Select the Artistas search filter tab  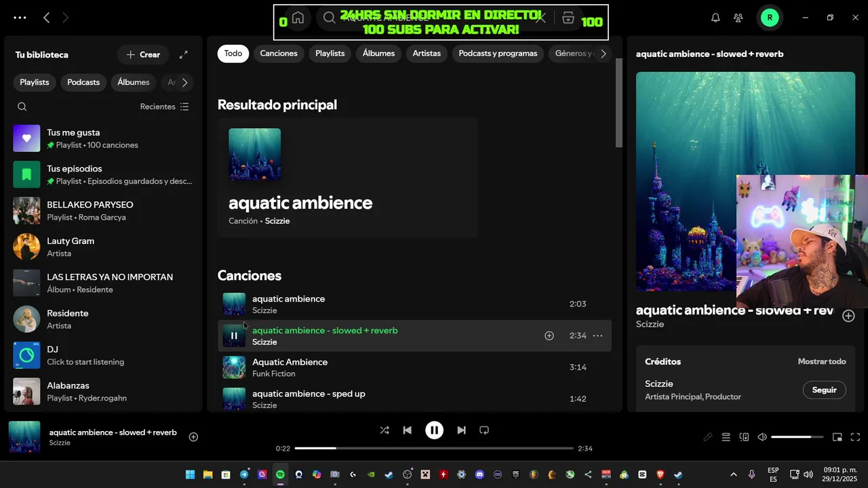click(427, 54)
